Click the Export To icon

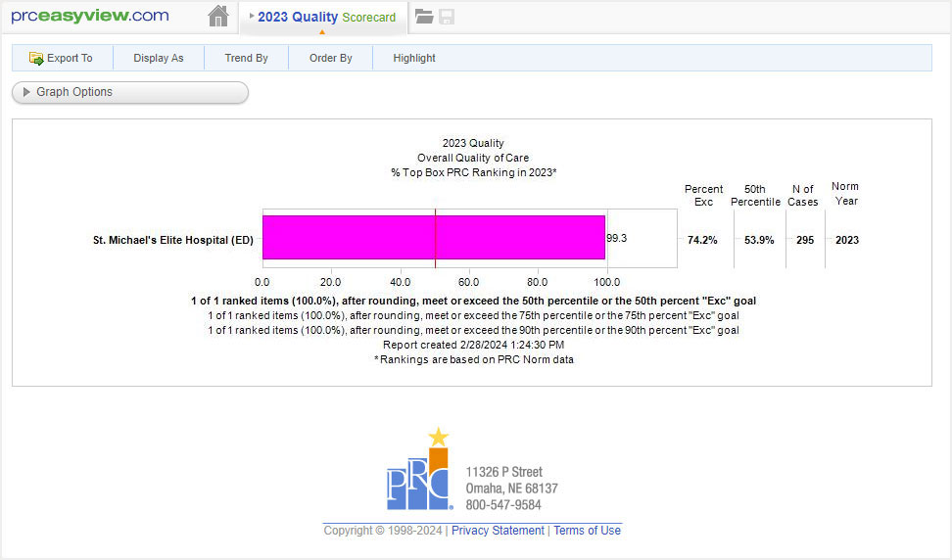[36, 58]
